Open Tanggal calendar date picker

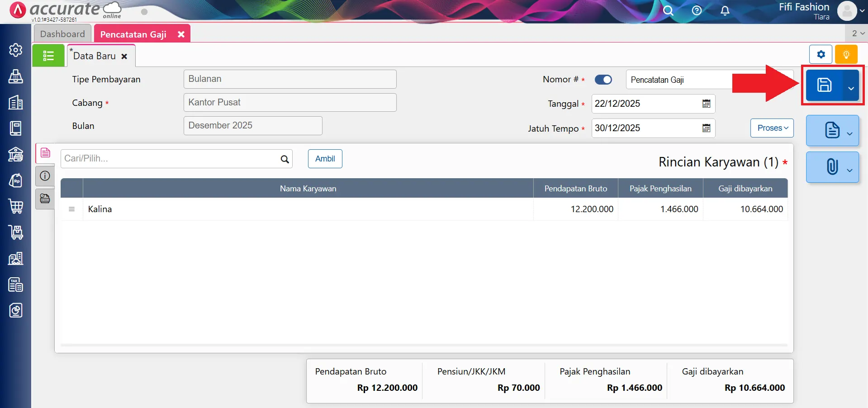click(x=706, y=104)
